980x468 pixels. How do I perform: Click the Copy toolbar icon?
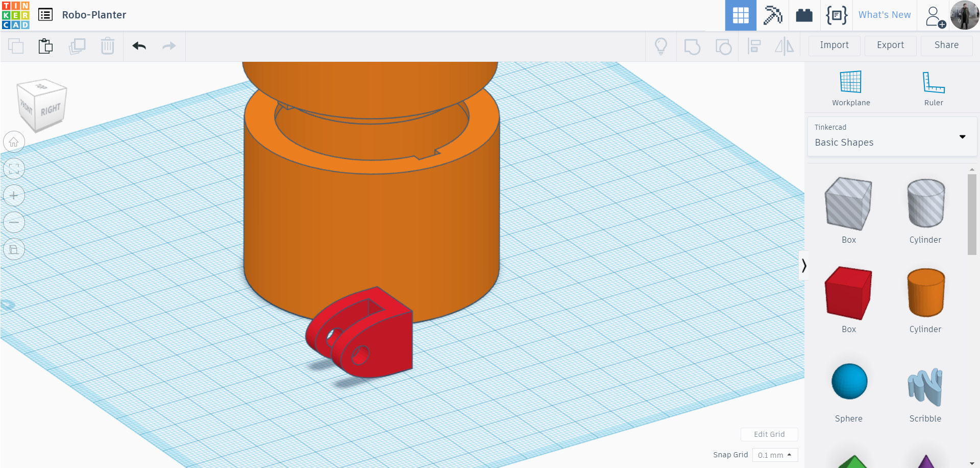pyautogui.click(x=16, y=46)
